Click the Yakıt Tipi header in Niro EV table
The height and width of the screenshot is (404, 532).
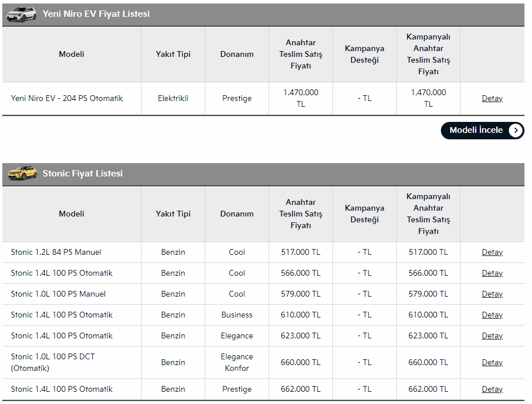173,55
